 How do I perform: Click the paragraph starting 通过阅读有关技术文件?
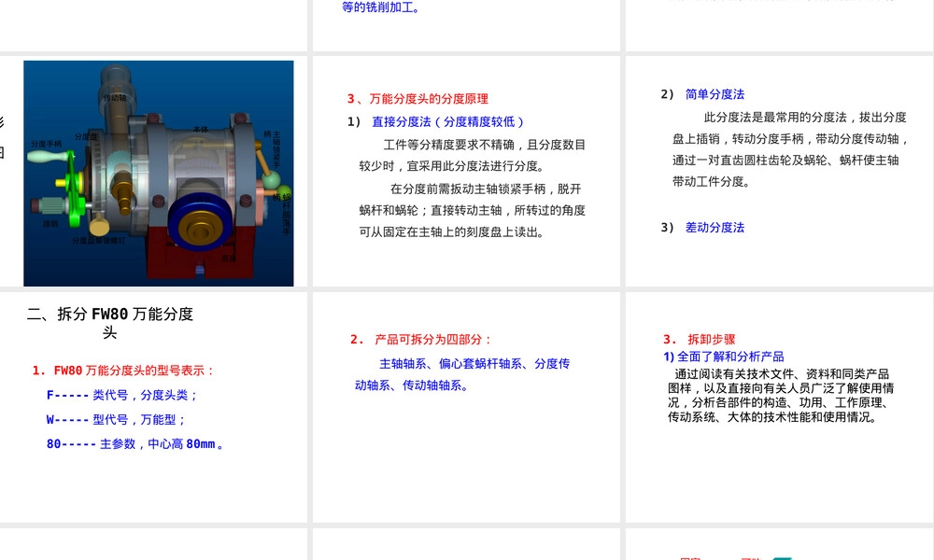click(x=780, y=396)
